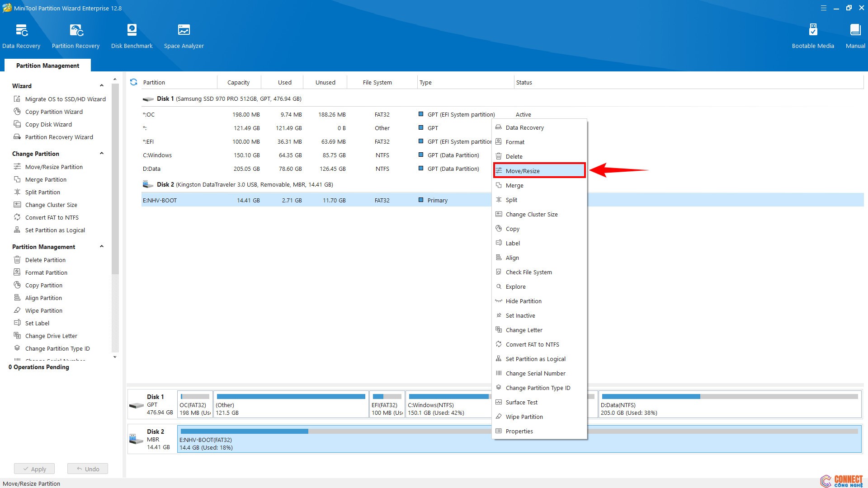This screenshot has height=488, width=868.
Task: Click Convert FAT to NTFS in sidebar
Action: pos(46,217)
